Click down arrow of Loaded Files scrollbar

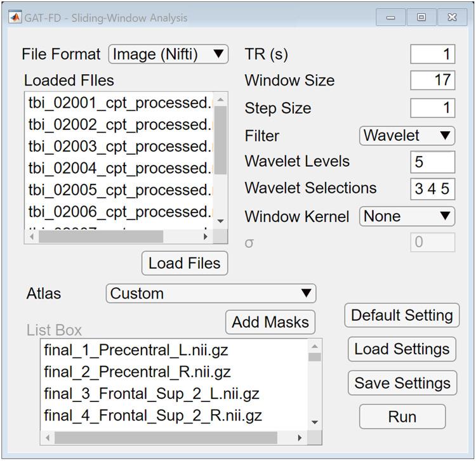pyautogui.click(x=221, y=221)
